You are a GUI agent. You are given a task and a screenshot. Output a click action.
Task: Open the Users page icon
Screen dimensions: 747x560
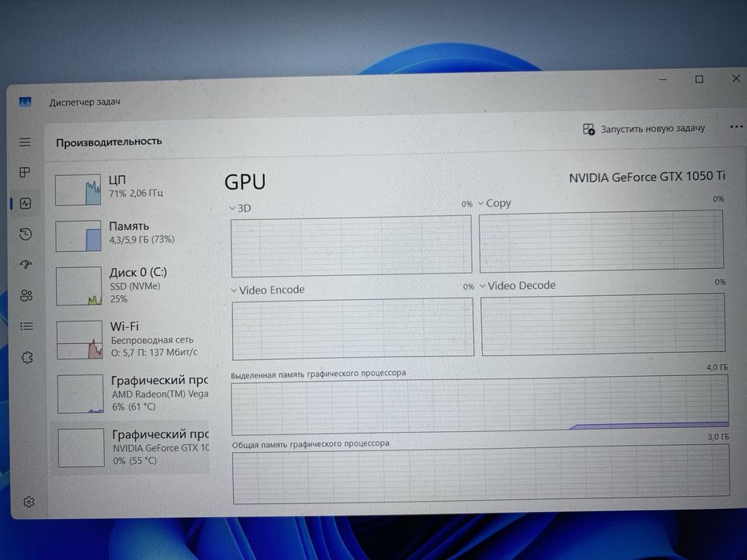tap(26, 295)
